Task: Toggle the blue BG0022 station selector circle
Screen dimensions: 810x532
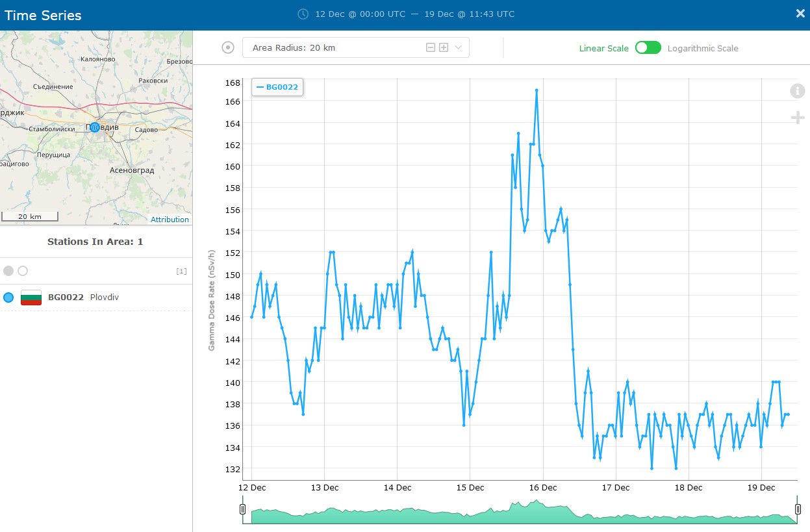Action: [x=8, y=298]
